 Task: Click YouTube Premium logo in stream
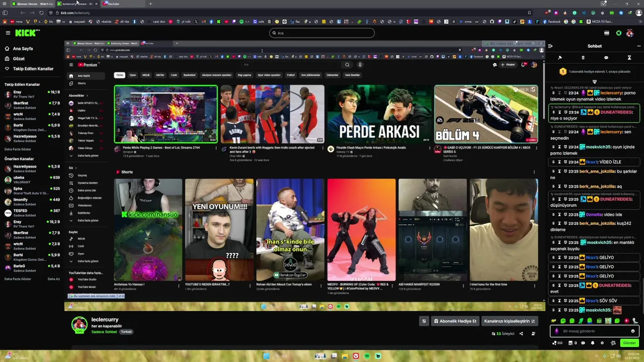click(88, 65)
